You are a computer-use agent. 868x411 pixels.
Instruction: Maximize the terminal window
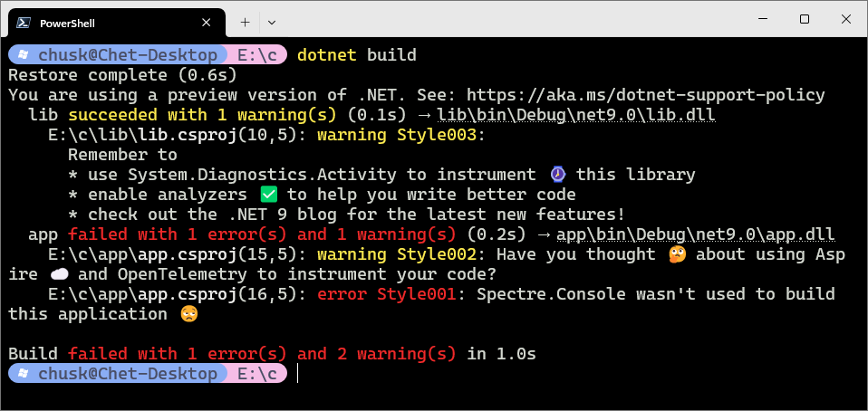point(805,19)
